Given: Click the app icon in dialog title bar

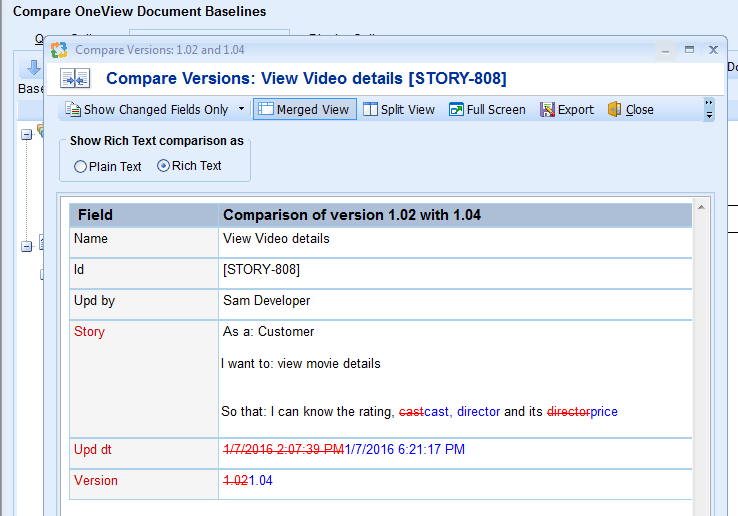Looking at the screenshot, I should (x=59, y=49).
